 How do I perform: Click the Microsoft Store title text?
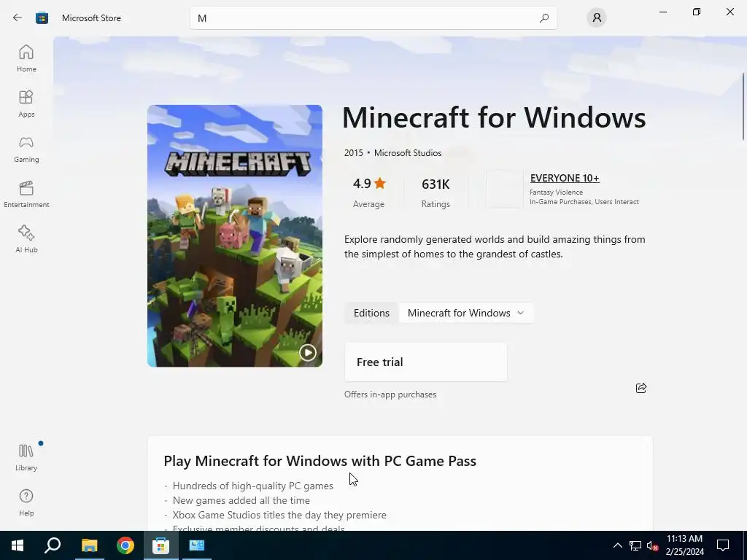91,18
